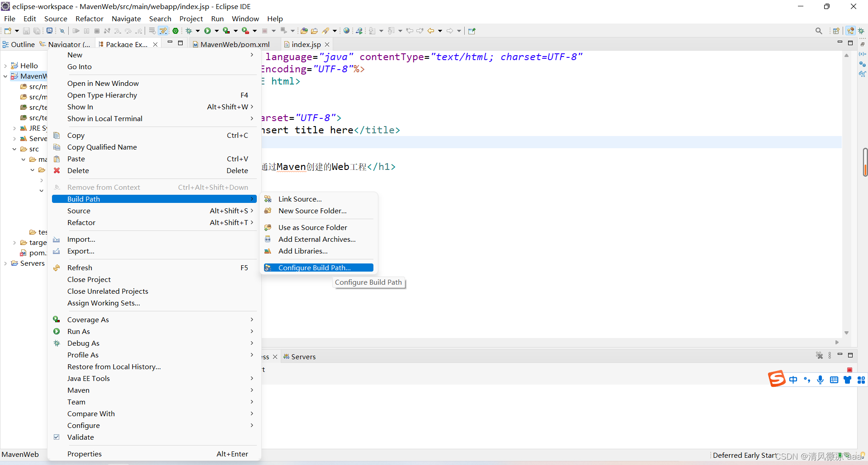This screenshot has width=868, height=465.
Task: Expand the JRE System Library node
Action: click(14, 128)
